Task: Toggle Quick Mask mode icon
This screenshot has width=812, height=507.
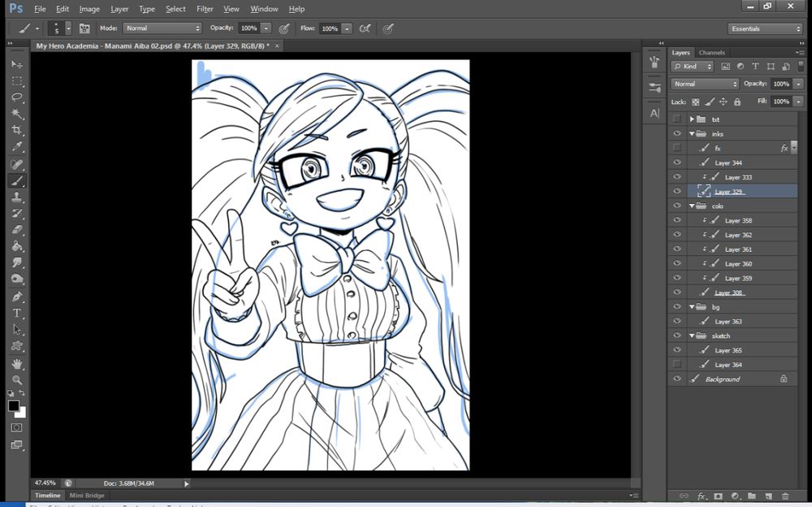Action: tap(16, 427)
